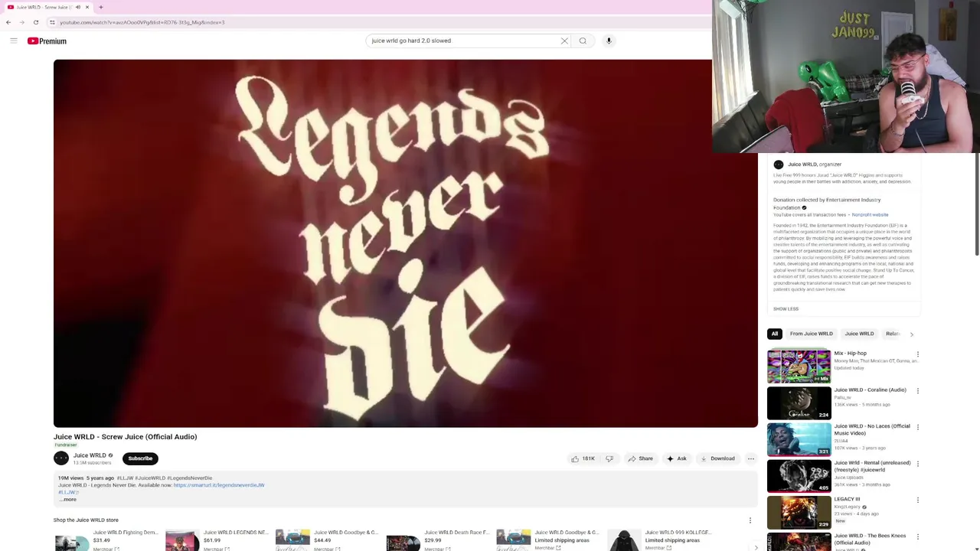
Task: Open Juice WRLD 999 KOLLEGE hoodie product
Action: [660, 540]
